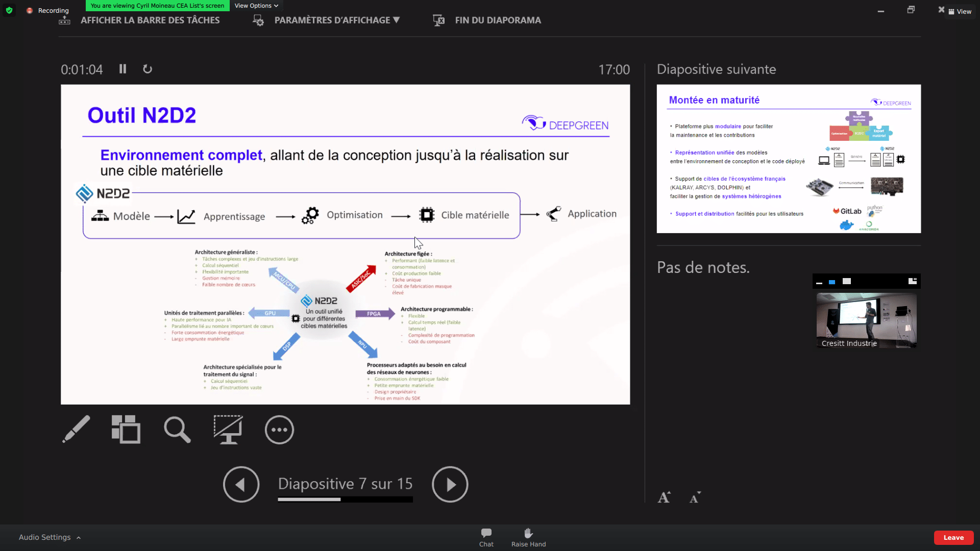
Task: Click the 'You are viewing Cyril Moineau' banner
Action: pos(157,6)
